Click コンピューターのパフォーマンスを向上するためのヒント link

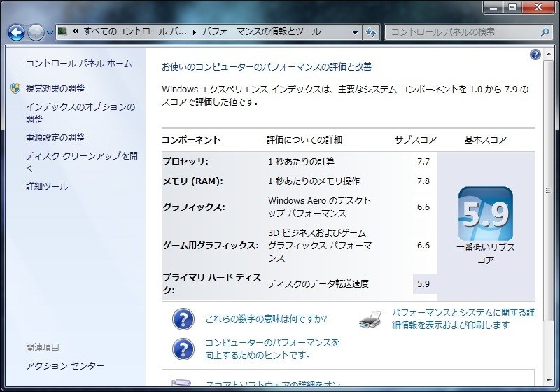click(x=272, y=349)
